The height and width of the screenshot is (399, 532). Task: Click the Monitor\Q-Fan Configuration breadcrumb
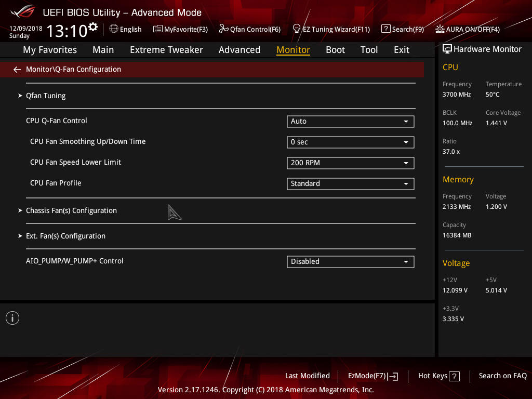(x=73, y=69)
